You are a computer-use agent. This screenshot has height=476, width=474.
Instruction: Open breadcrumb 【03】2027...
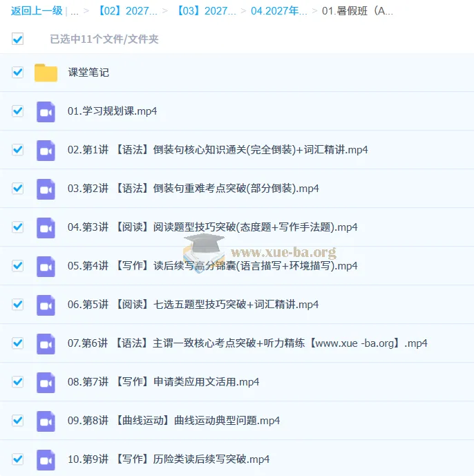206,11
